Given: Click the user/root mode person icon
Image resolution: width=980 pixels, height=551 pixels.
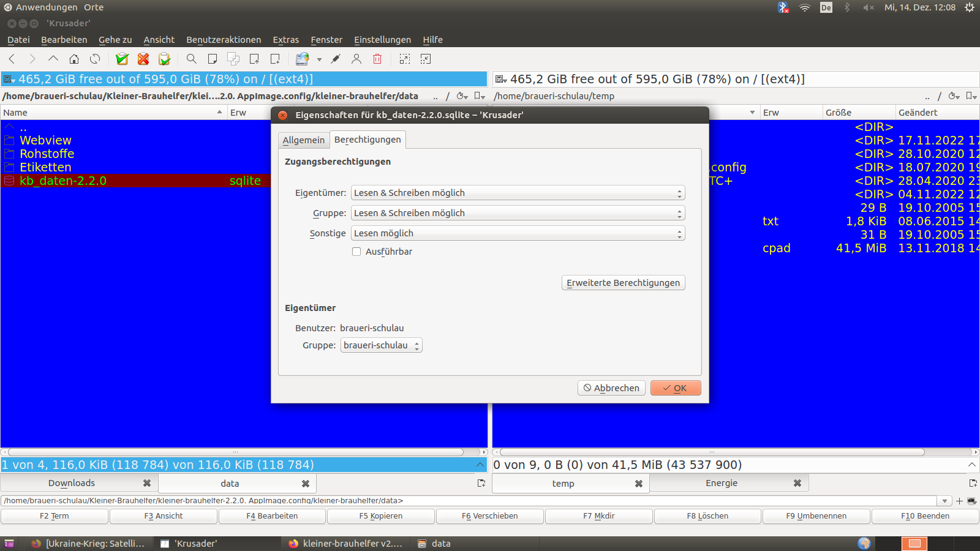Looking at the screenshot, I should (356, 59).
